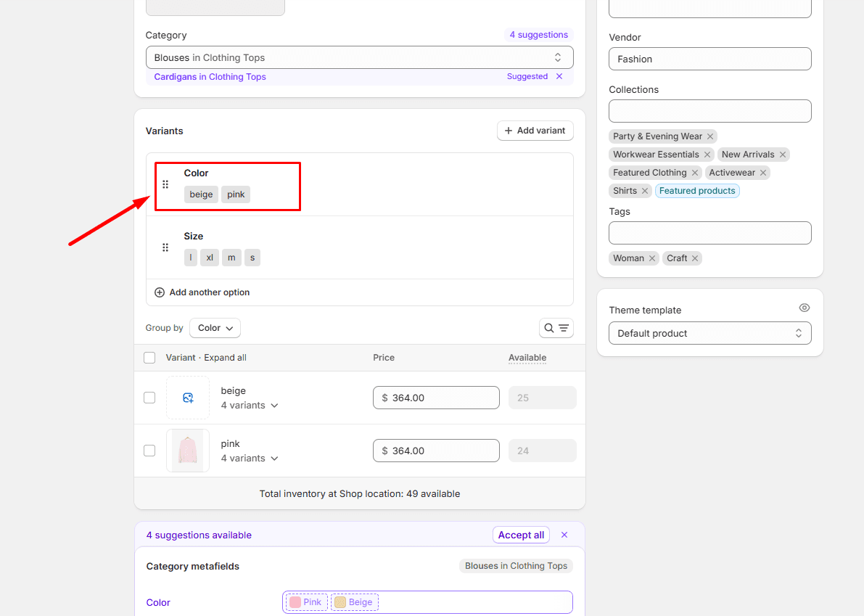Click add image icon for beige variant
864x616 pixels.
(188, 398)
